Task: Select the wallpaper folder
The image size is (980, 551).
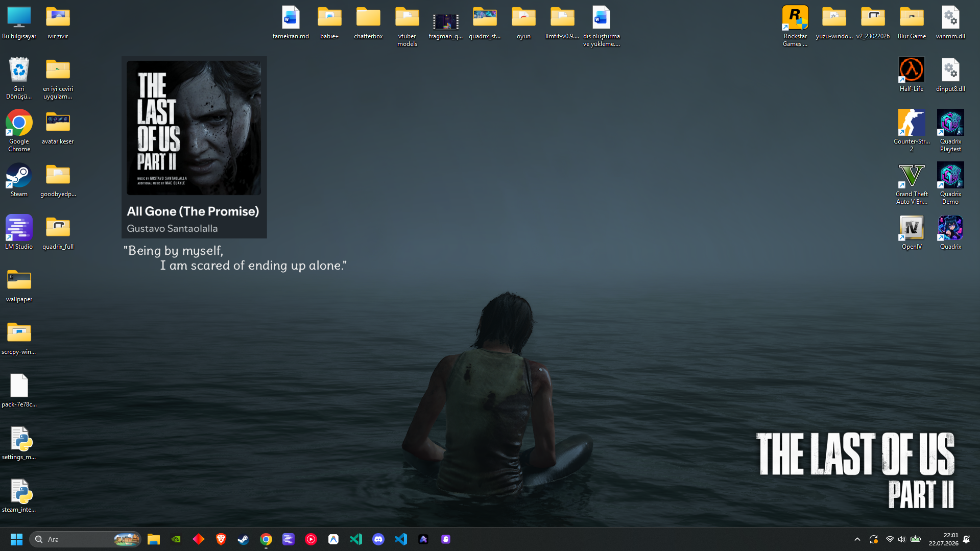Action: 19,285
